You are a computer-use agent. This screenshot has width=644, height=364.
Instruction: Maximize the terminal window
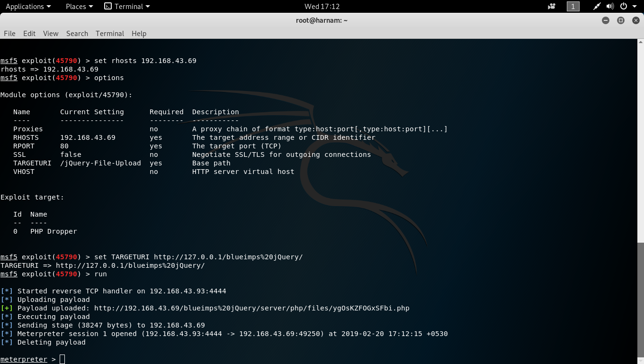(621, 20)
